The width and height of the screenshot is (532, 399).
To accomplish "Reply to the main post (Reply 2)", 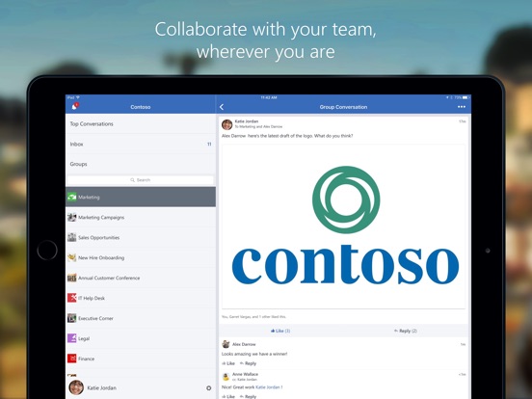I will [406, 331].
